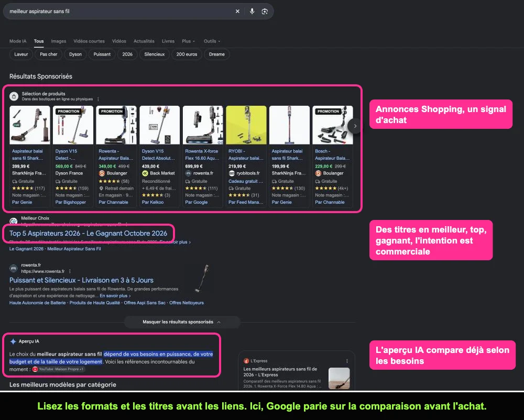Click the Par Bigshopper seller label
Screen dimensions: 524x420
(71, 202)
